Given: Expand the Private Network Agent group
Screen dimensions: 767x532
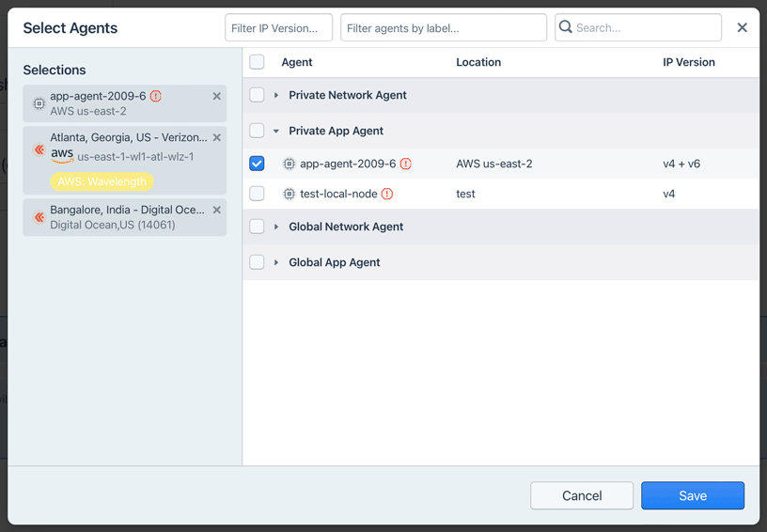Looking at the screenshot, I should (276, 95).
